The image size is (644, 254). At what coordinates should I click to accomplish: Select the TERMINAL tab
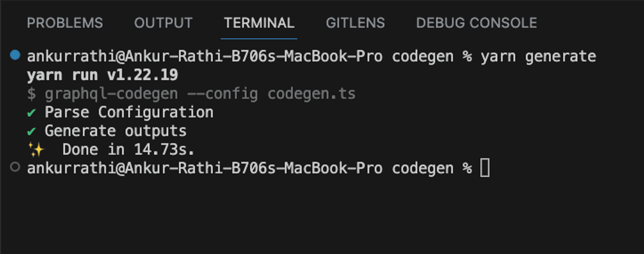[259, 23]
